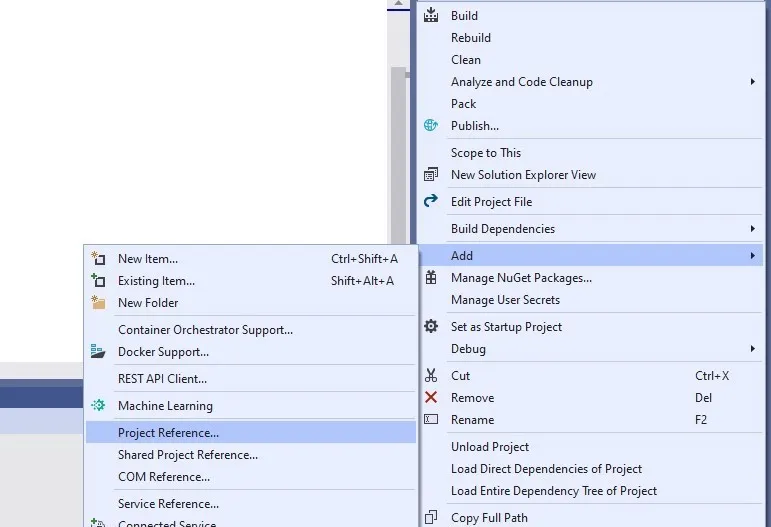Click the Cut scissors icon

pos(431,376)
